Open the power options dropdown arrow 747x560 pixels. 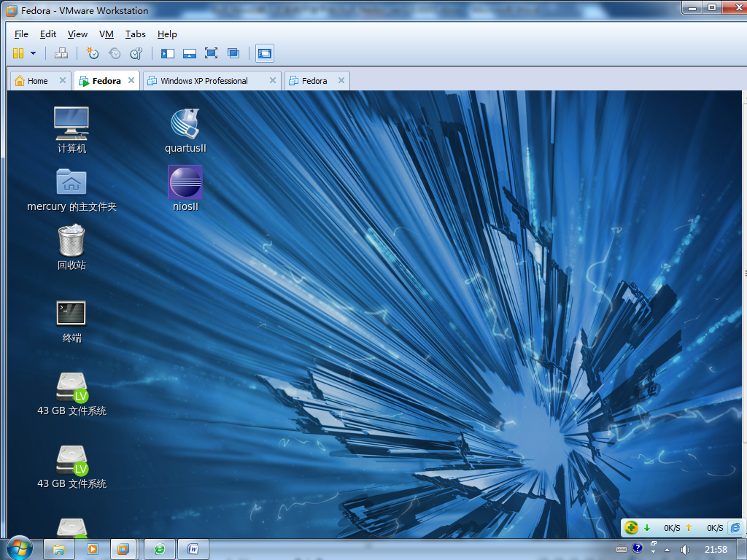33,53
